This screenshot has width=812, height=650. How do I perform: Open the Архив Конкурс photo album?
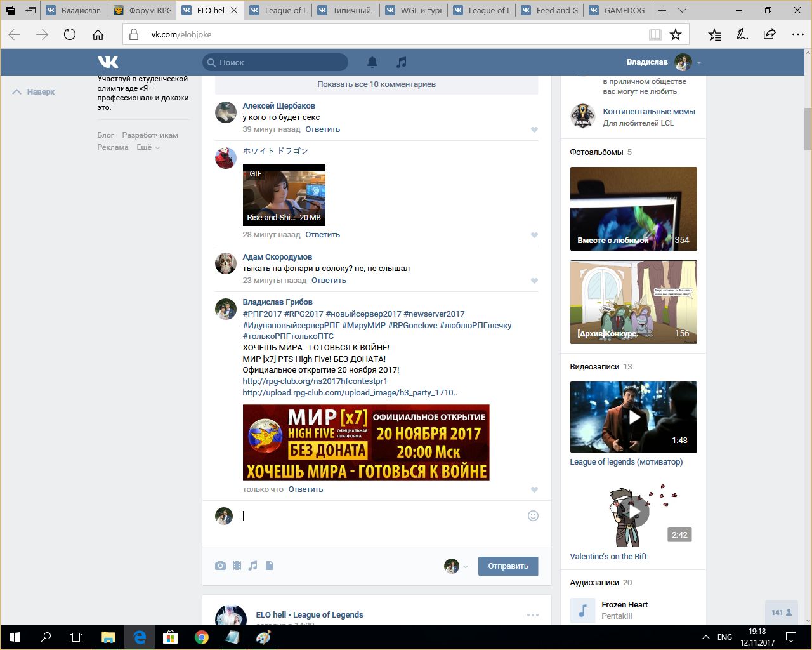click(x=634, y=302)
